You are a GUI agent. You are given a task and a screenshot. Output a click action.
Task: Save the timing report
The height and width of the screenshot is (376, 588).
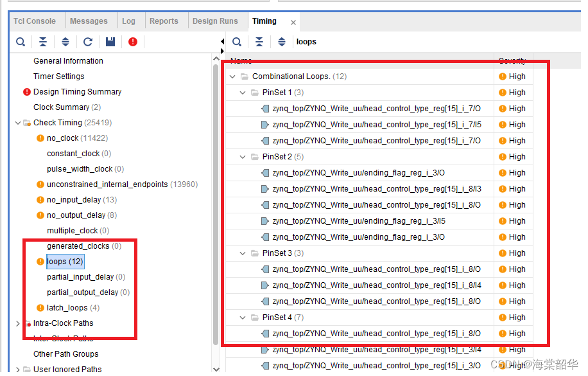[109, 41]
